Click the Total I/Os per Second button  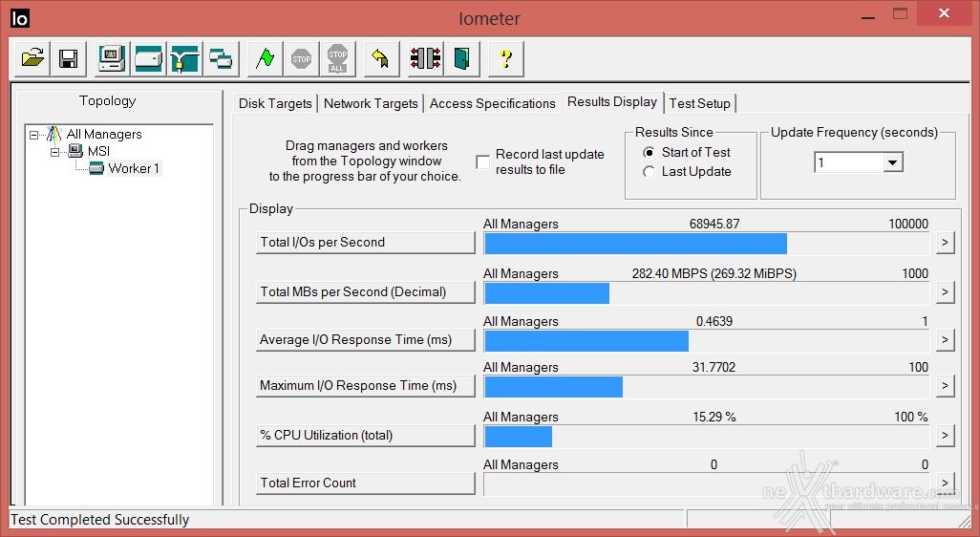(366, 243)
